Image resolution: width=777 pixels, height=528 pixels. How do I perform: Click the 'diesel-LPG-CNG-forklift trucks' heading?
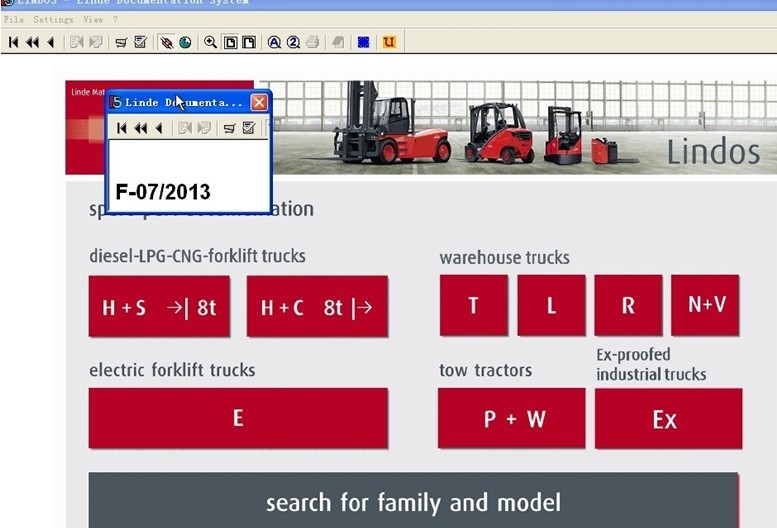(197, 256)
